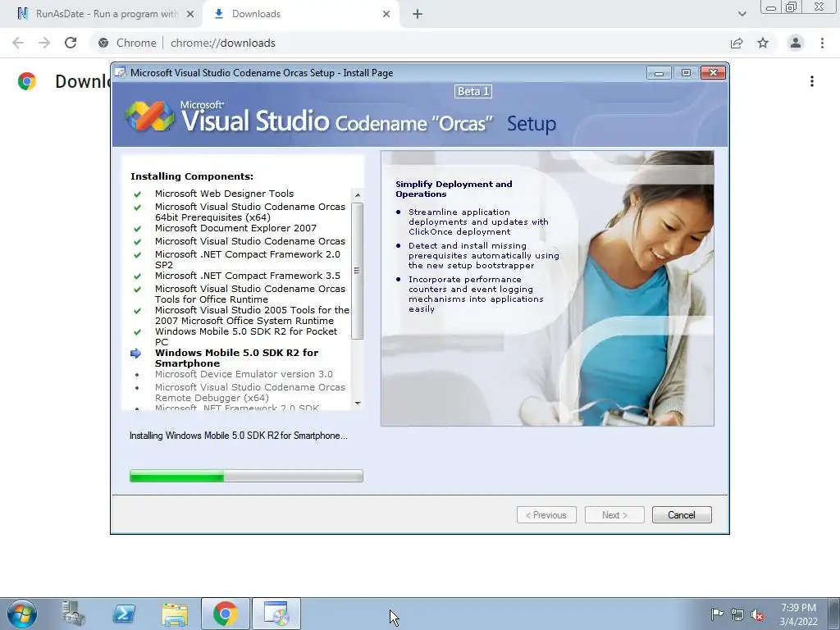Open Downloads page more actions menu
The image size is (840, 630).
[812, 81]
